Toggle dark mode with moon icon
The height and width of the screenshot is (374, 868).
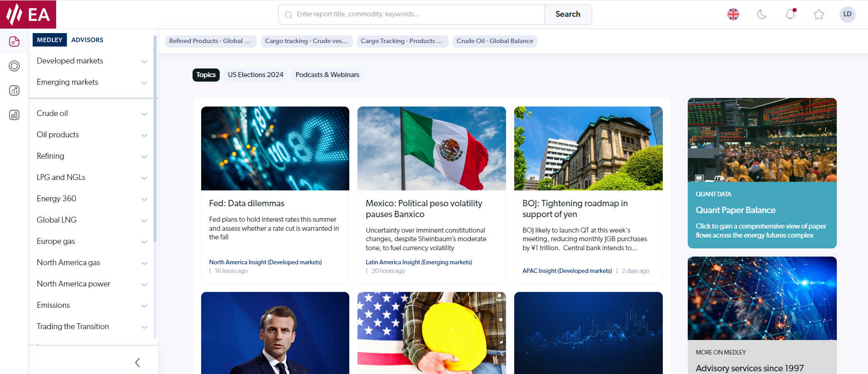[762, 15]
